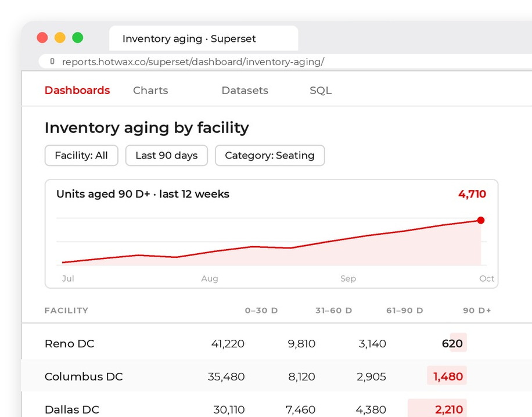The height and width of the screenshot is (417, 532).
Task: Sort by the 61–90 D column header
Action: point(404,311)
